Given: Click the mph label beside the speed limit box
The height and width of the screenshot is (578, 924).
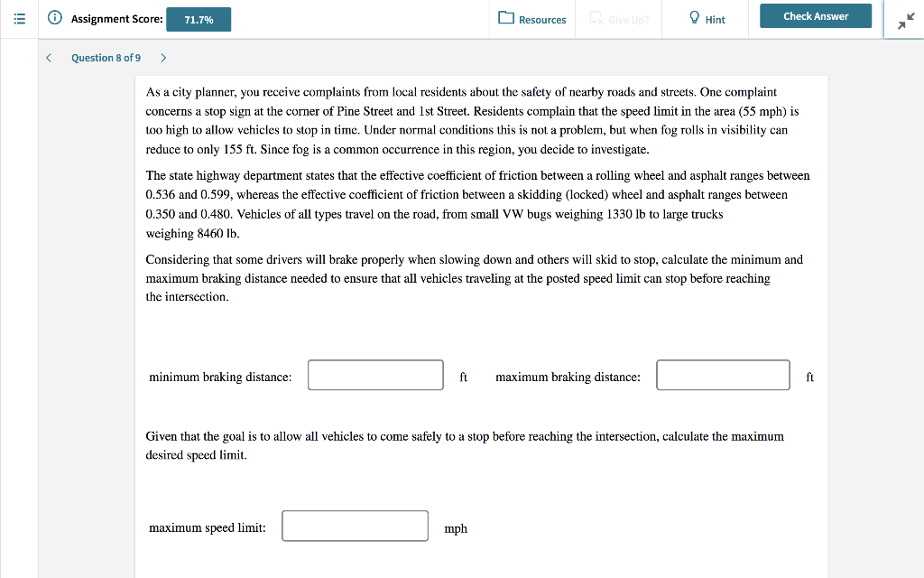Looking at the screenshot, I should pyautogui.click(x=456, y=528).
